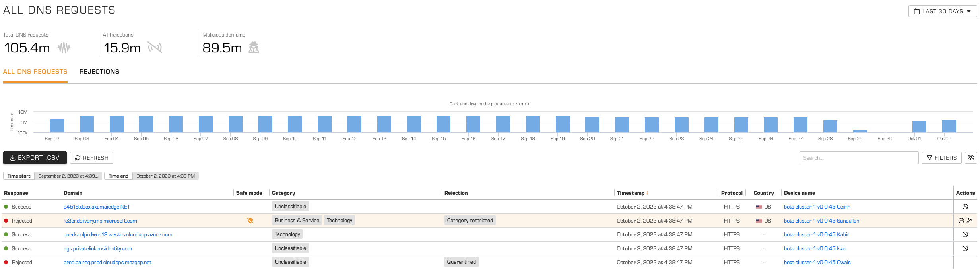Focus the Search input field
The width and height of the screenshot is (980, 269).
coord(859,158)
